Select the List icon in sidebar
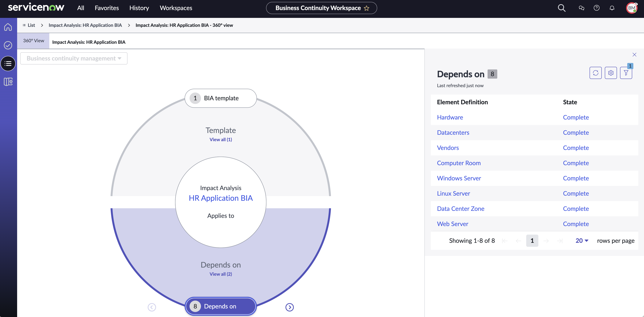The width and height of the screenshot is (644, 317). pos(8,64)
